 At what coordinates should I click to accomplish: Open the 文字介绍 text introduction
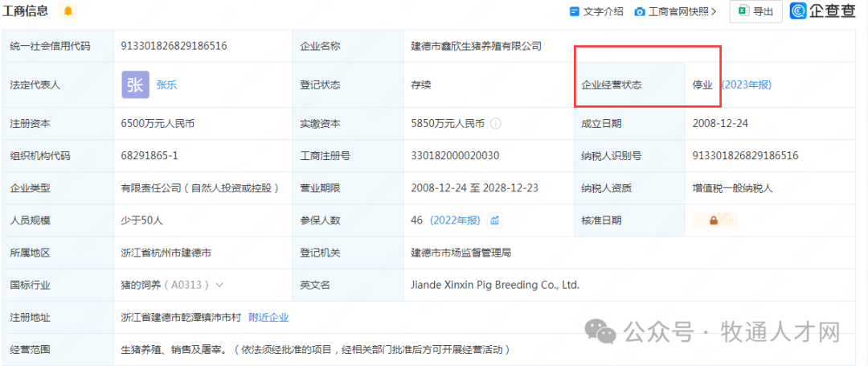coord(596,11)
